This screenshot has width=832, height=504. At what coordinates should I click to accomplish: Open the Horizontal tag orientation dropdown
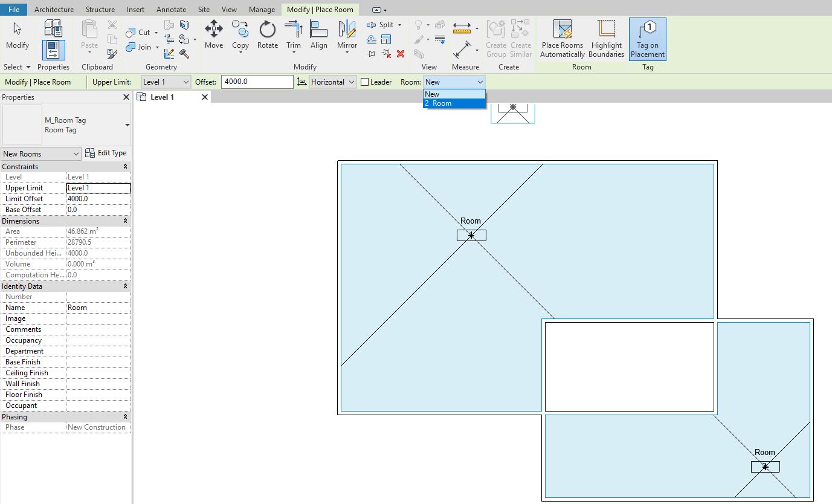pyautogui.click(x=333, y=82)
